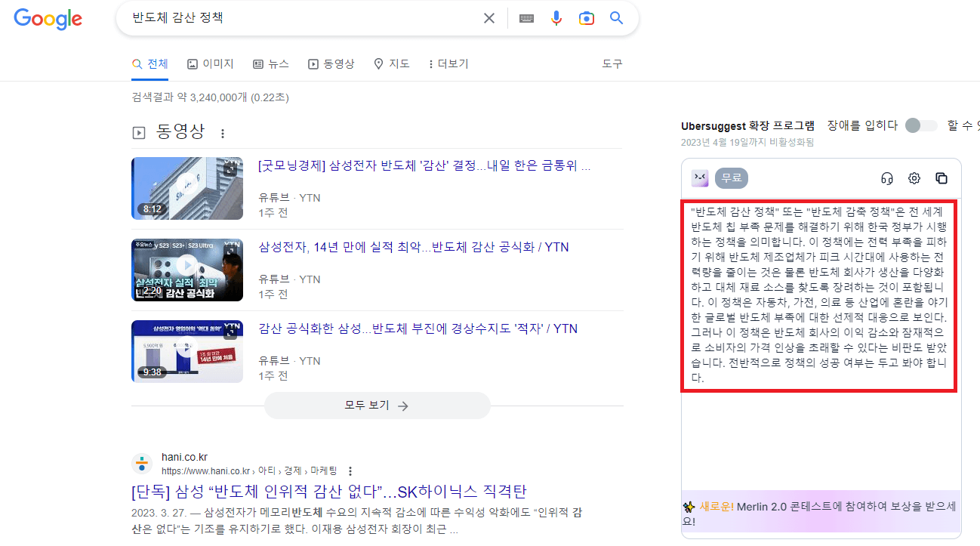Click the Merlin logo in the panel
980x546 pixels.
click(x=699, y=178)
